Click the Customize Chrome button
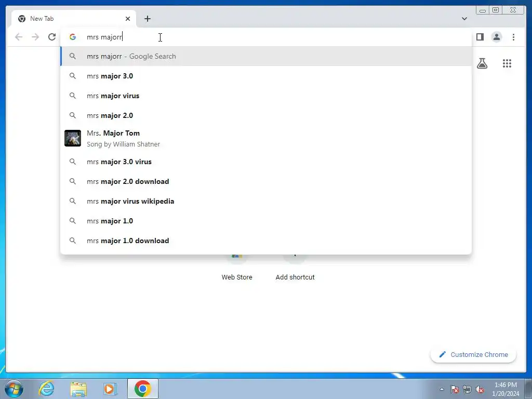The height and width of the screenshot is (399, 532). (473, 354)
